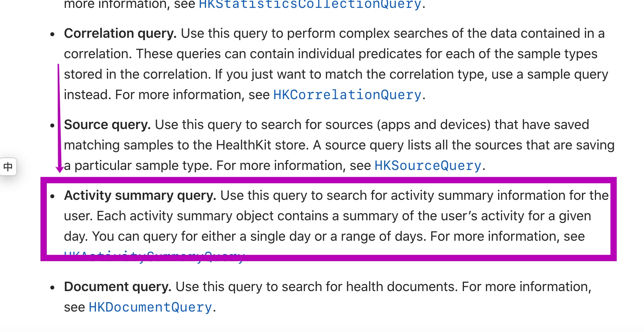The image size is (644, 332).
Task: Click the bullet before Correlation query
Action: click(x=53, y=34)
